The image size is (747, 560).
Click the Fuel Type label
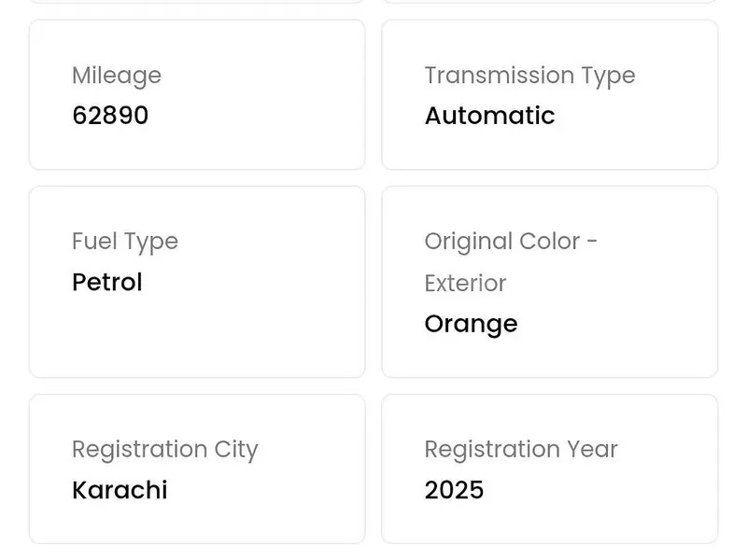pos(125,242)
